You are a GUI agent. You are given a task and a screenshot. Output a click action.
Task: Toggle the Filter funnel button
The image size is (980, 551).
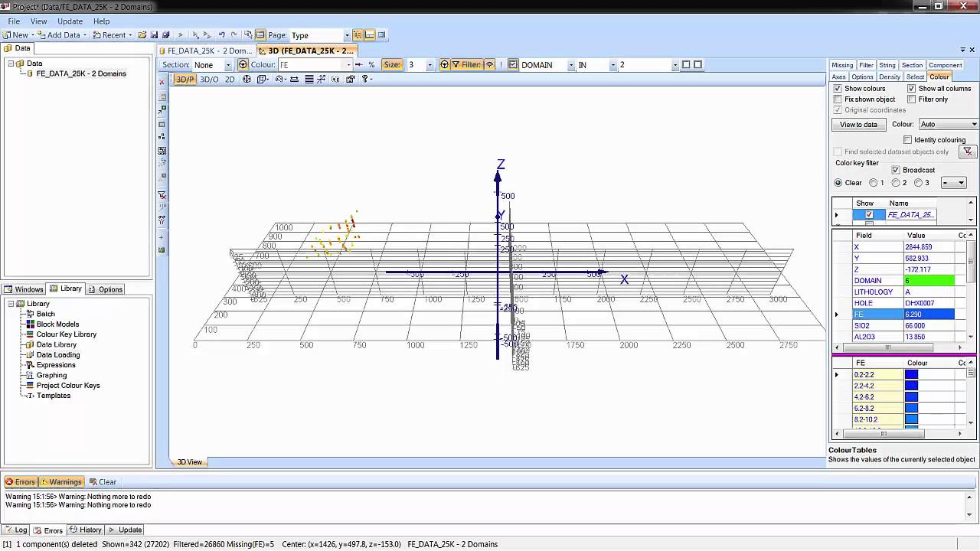[x=466, y=65]
